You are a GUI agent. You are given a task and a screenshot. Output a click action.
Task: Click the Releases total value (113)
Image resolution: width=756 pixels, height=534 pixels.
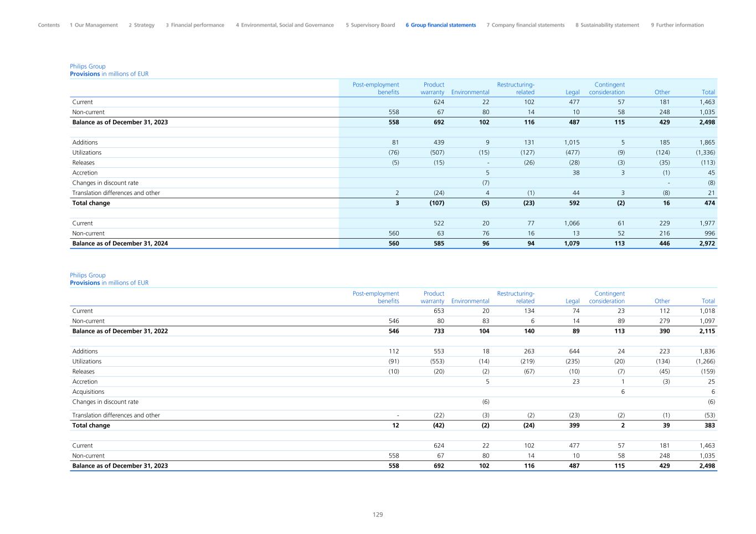tap(707, 162)
